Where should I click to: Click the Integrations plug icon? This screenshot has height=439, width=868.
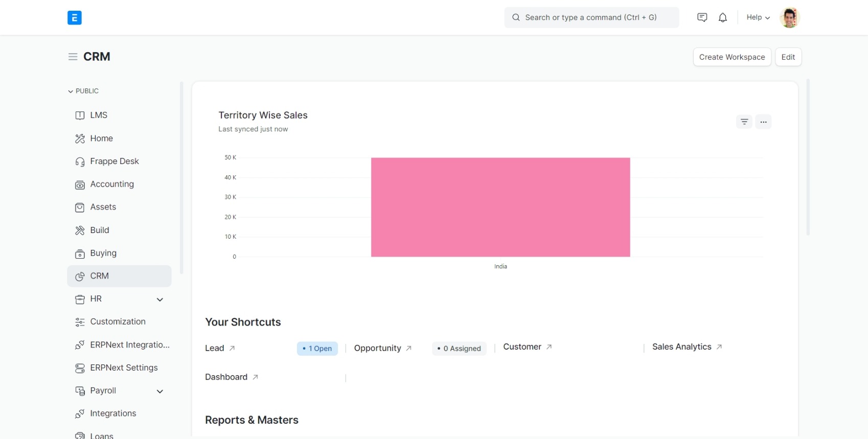click(80, 414)
